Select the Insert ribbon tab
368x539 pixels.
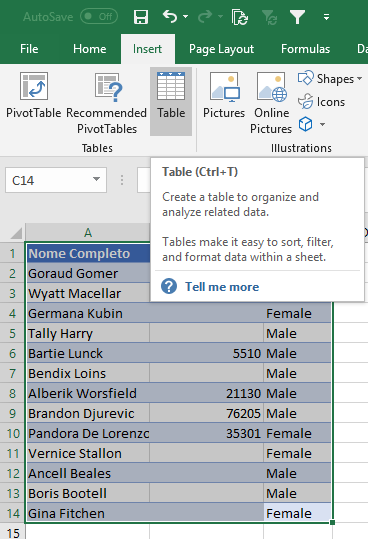148,49
